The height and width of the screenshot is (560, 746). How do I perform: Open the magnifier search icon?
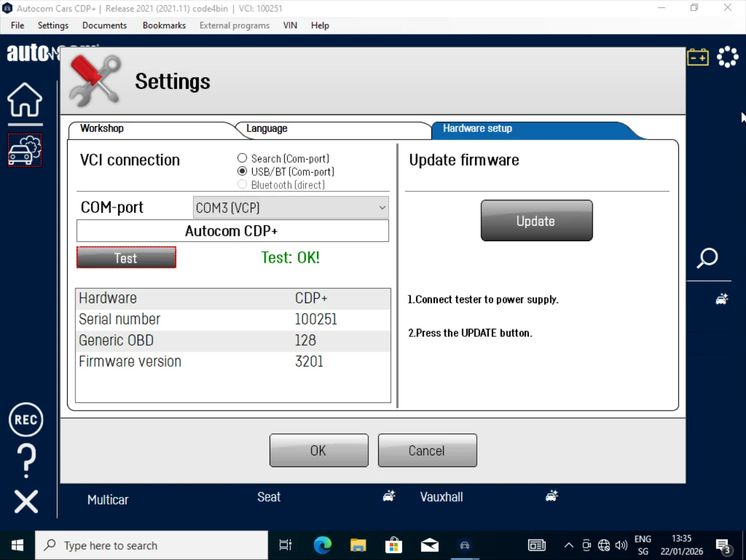coord(707,258)
